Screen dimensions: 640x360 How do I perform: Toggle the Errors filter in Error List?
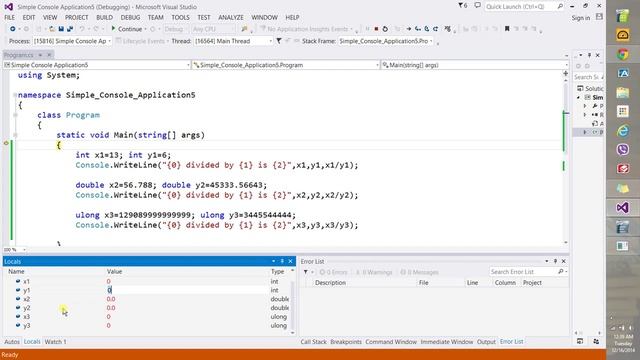click(333, 272)
